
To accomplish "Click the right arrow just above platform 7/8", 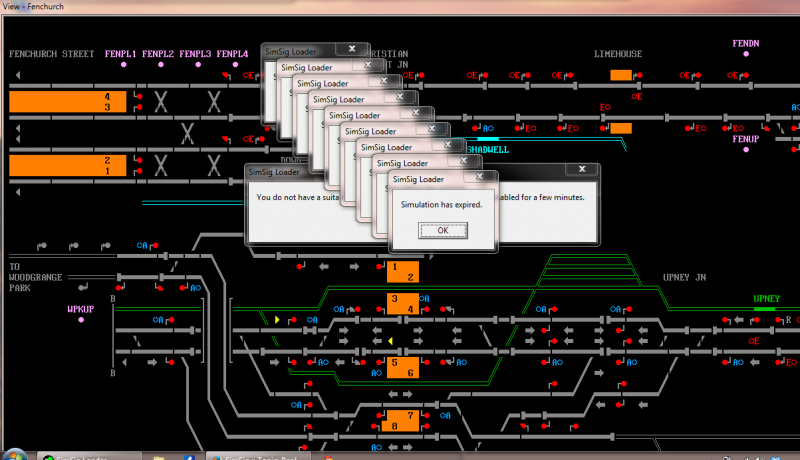I will pos(408,394).
